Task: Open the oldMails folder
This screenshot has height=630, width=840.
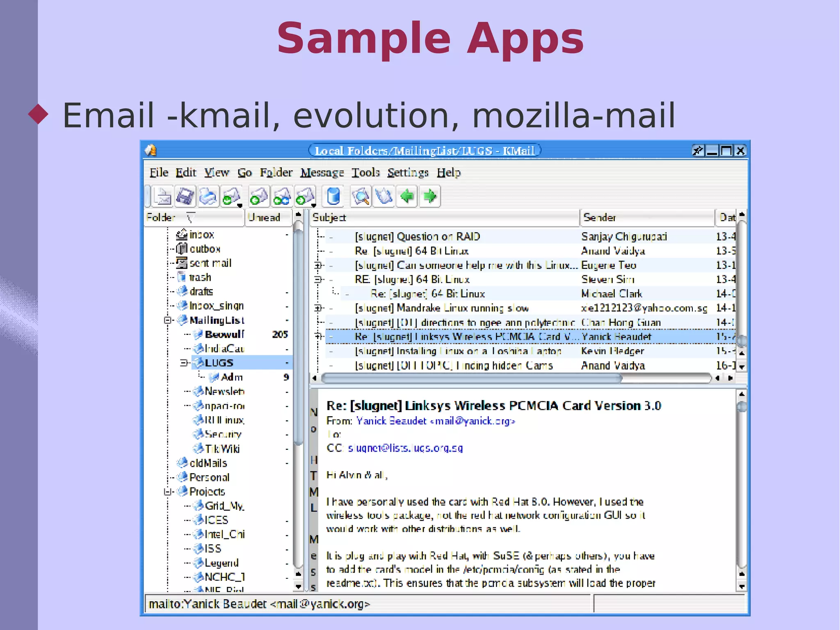Action: pyautogui.click(x=208, y=463)
